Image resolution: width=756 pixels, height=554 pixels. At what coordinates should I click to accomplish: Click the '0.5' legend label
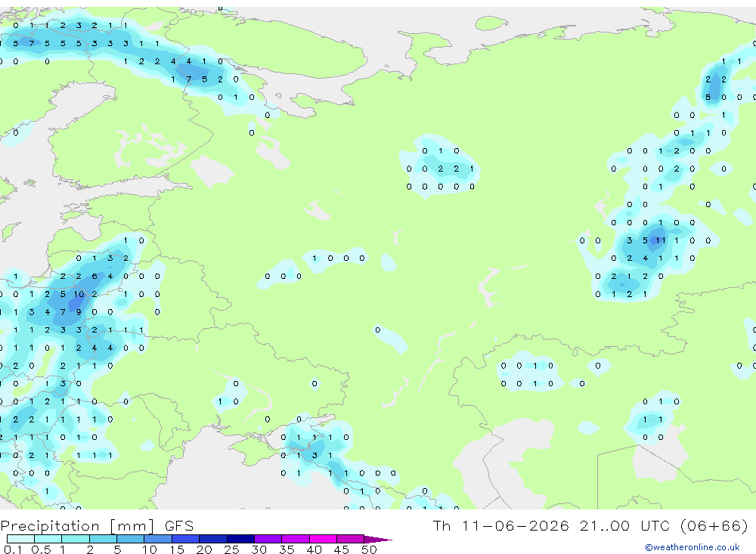41,549
